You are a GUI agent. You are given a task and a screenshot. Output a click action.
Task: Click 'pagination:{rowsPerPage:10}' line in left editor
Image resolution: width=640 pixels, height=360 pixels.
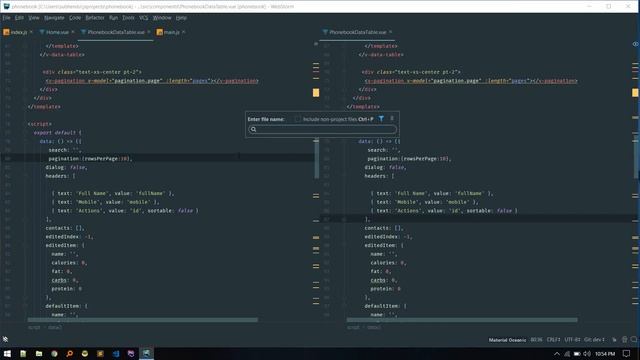click(90, 158)
